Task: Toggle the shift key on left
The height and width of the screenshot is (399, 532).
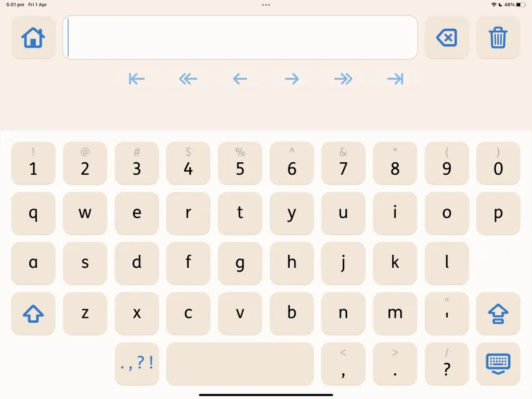Action: click(x=33, y=313)
